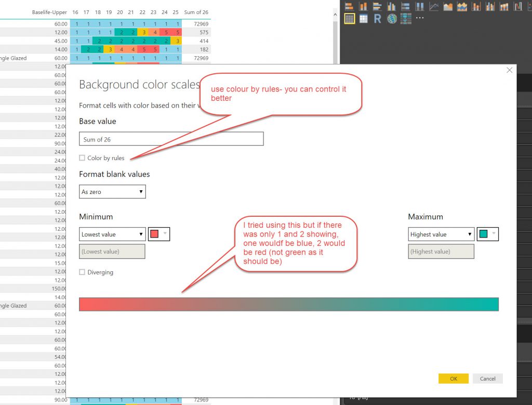
Task: Click the Baselife-Upper column header
Action: (x=49, y=12)
